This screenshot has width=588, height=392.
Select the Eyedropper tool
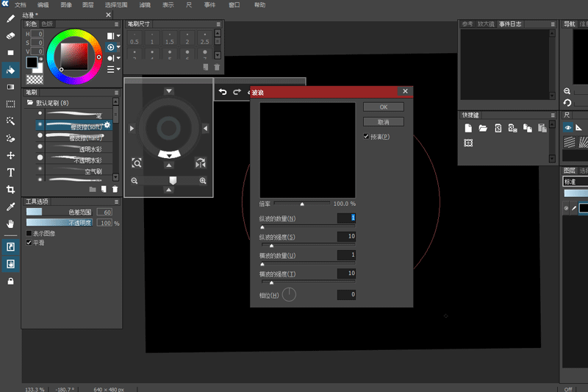[x=10, y=207]
